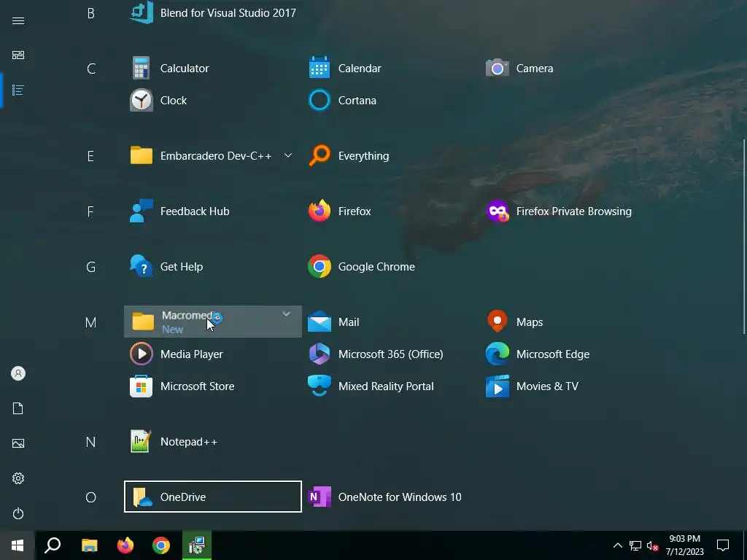Click the letter N group header
The image size is (747, 560).
90,443
